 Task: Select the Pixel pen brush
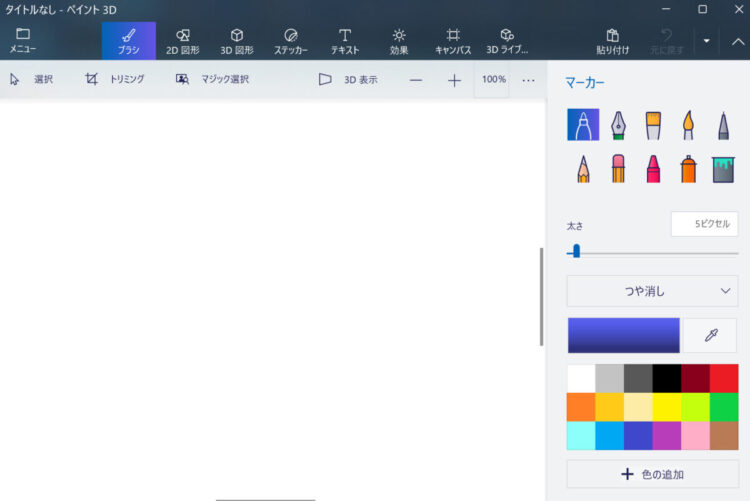(x=723, y=125)
